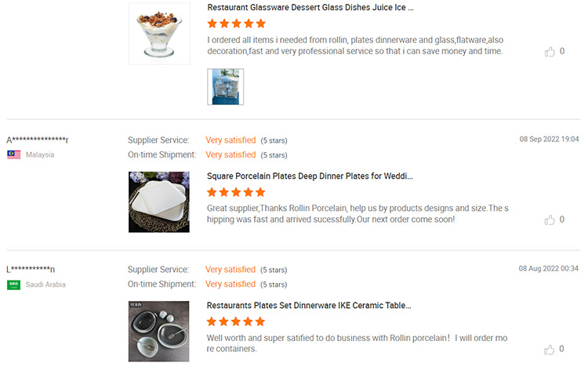This screenshot has height=370, width=588.
Task: Click the Malaysia flag icon
Action: coord(14,154)
